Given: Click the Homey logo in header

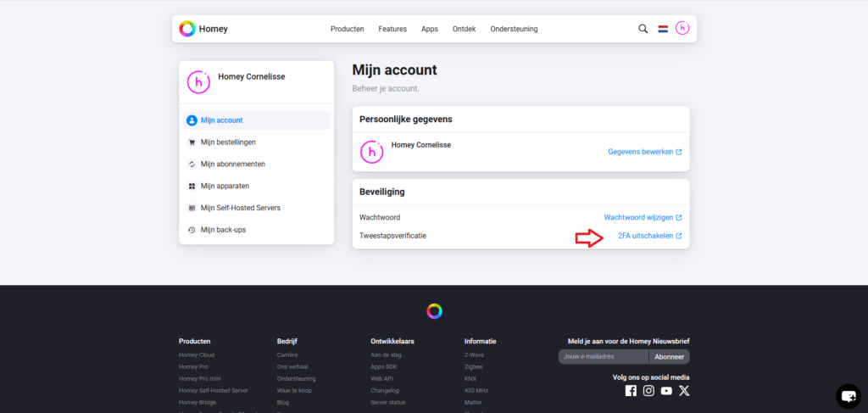Looking at the screenshot, I should [203, 29].
